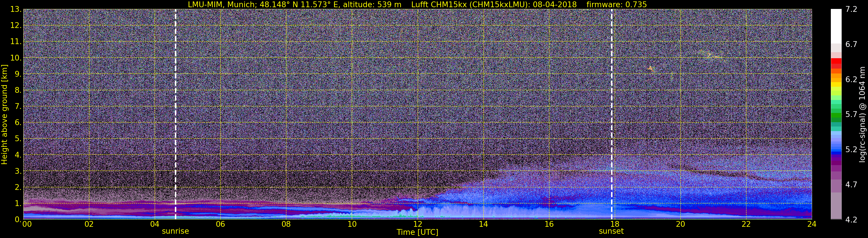This screenshot has width=868, height=238.
Task: Click the 12. tick label on the height axis
Action: click(16, 26)
